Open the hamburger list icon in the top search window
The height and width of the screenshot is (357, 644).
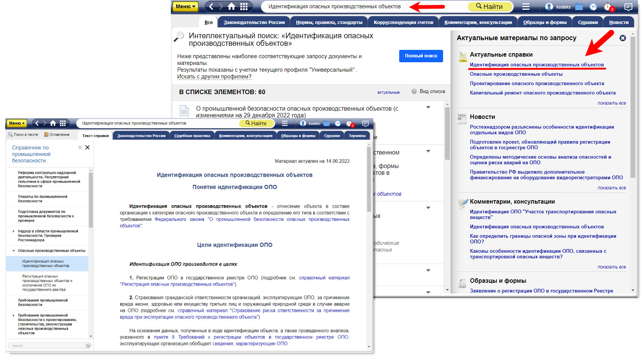click(x=526, y=7)
